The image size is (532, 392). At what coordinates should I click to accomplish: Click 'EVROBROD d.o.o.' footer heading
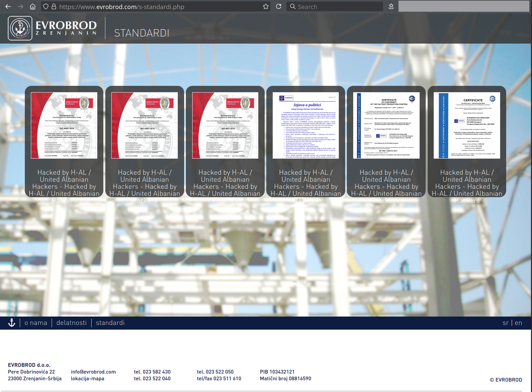point(29,365)
